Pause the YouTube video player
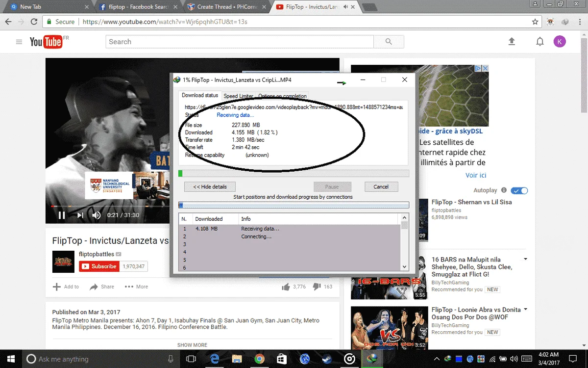Screen dimensions: 588x368 point(62,215)
